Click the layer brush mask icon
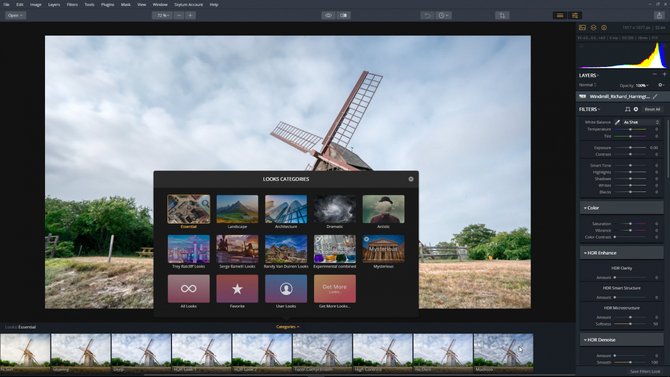Viewport: 670px width, 377px height. [655, 97]
